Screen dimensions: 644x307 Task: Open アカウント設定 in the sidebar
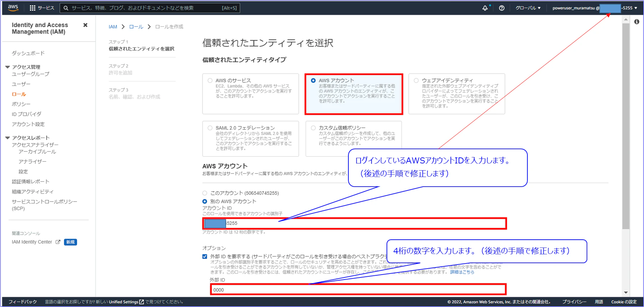[28, 124]
